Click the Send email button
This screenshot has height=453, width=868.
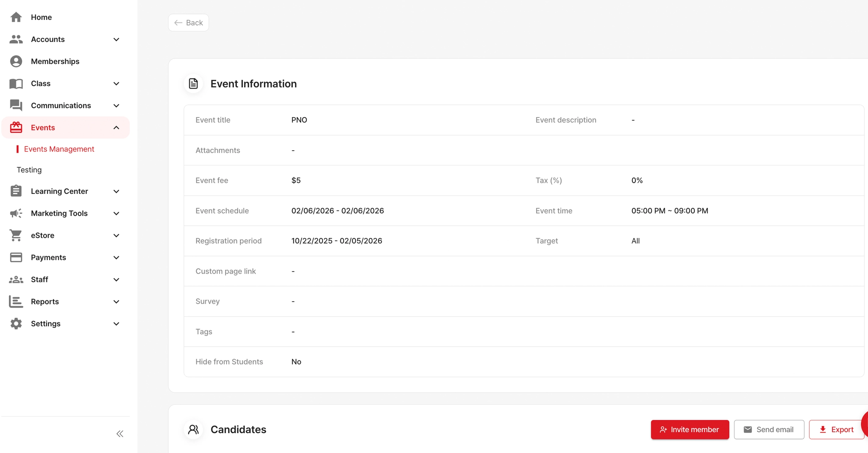(x=769, y=430)
